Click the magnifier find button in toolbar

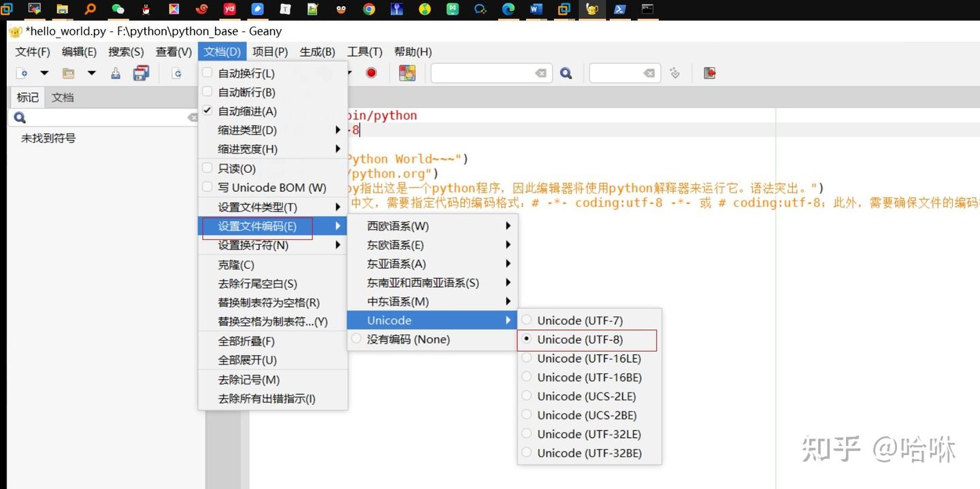point(566,73)
